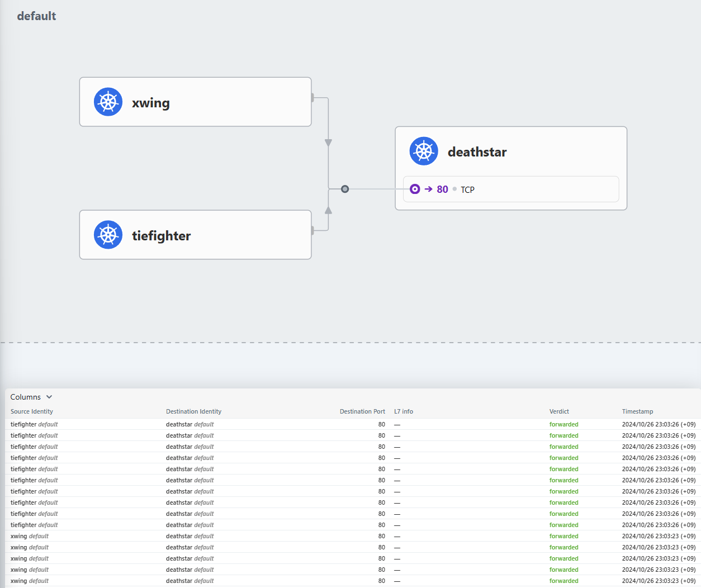Click the xwing Kubernetes pod icon
Image resolution: width=701 pixels, height=588 pixels.
108,102
